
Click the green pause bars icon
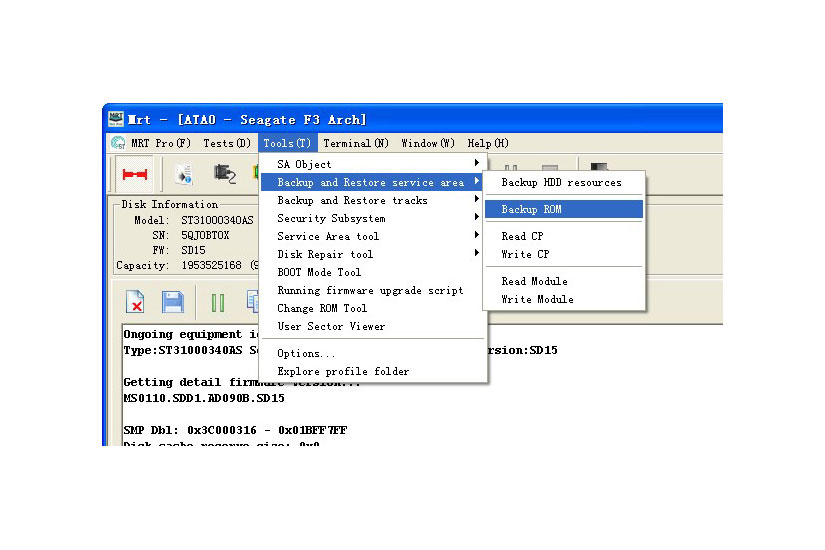(x=217, y=303)
